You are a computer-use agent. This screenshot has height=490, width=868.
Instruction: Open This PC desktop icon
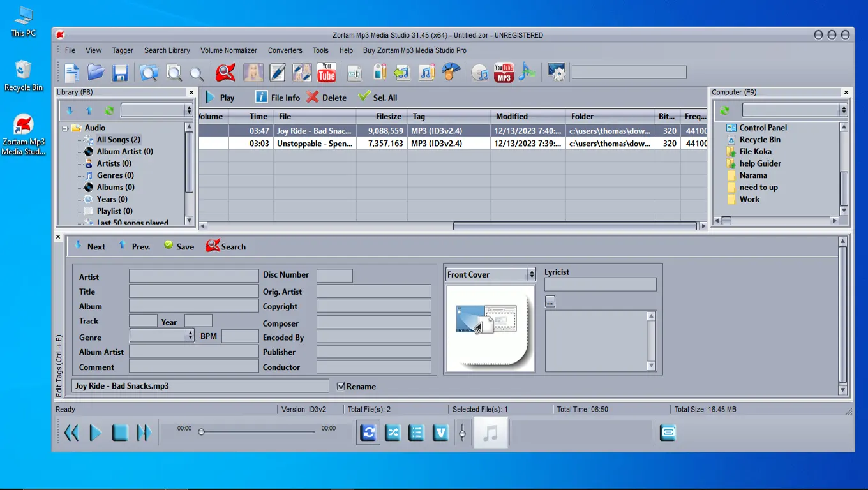[x=24, y=21]
